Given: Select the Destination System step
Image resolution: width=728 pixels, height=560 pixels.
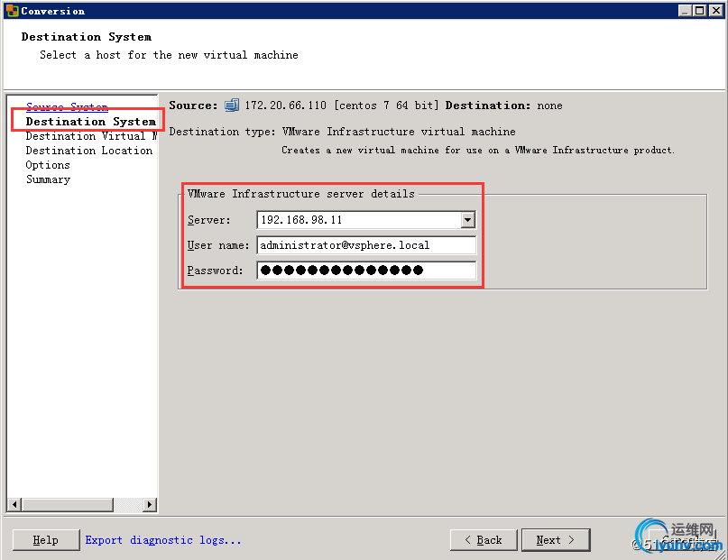Looking at the screenshot, I should pyautogui.click(x=90, y=122).
